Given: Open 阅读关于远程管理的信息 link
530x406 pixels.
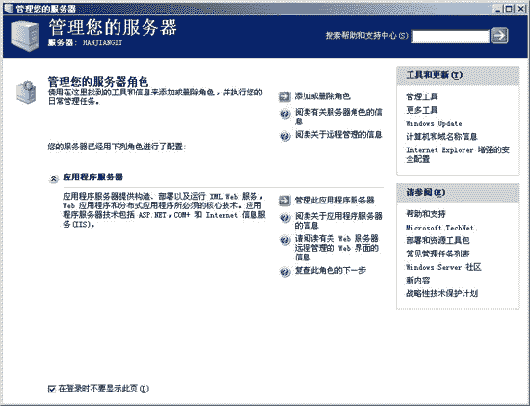Looking at the screenshot, I should pyautogui.click(x=339, y=135).
